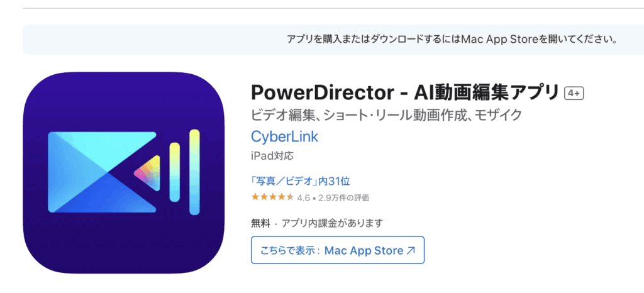Open the CyberLink developer link
Image resolution: width=644 pixels, height=293 pixels.
click(285, 136)
